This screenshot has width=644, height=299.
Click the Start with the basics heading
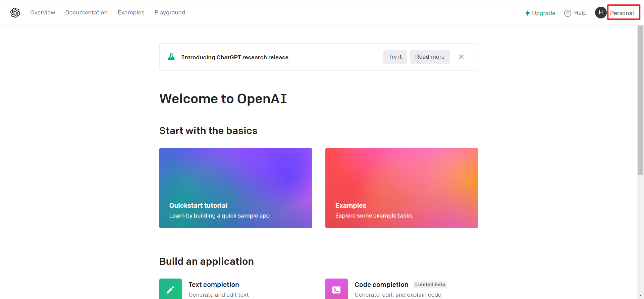[208, 131]
